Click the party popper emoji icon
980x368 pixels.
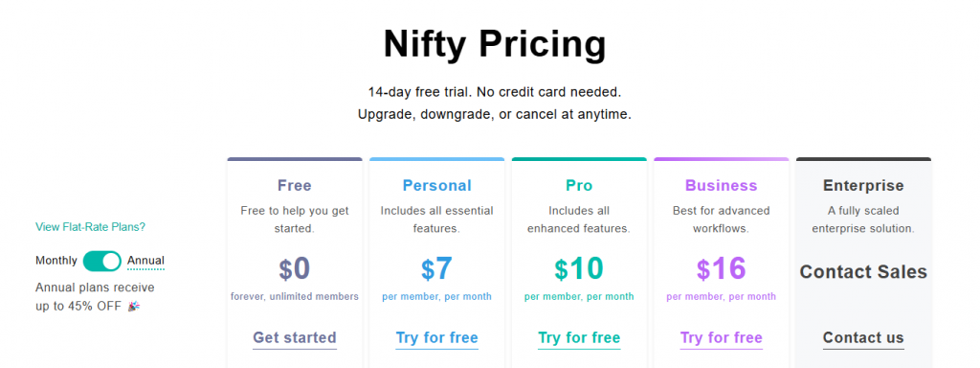point(133,307)
